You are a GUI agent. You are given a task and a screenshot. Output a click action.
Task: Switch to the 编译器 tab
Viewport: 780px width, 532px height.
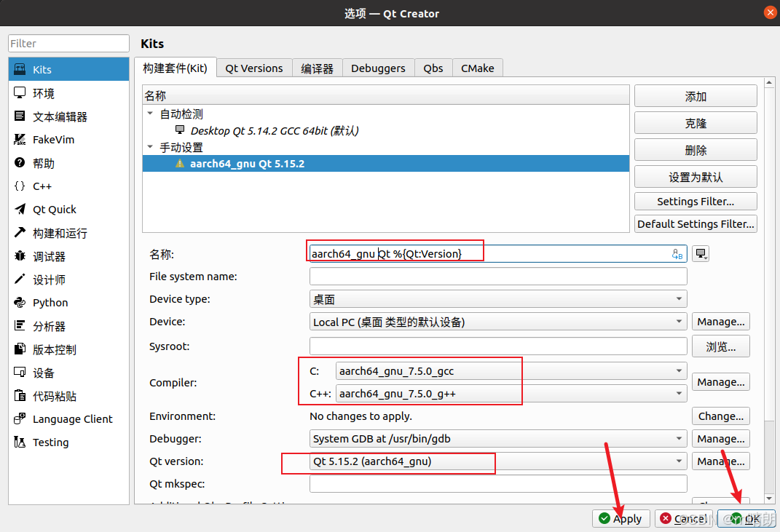click(318, 68)
